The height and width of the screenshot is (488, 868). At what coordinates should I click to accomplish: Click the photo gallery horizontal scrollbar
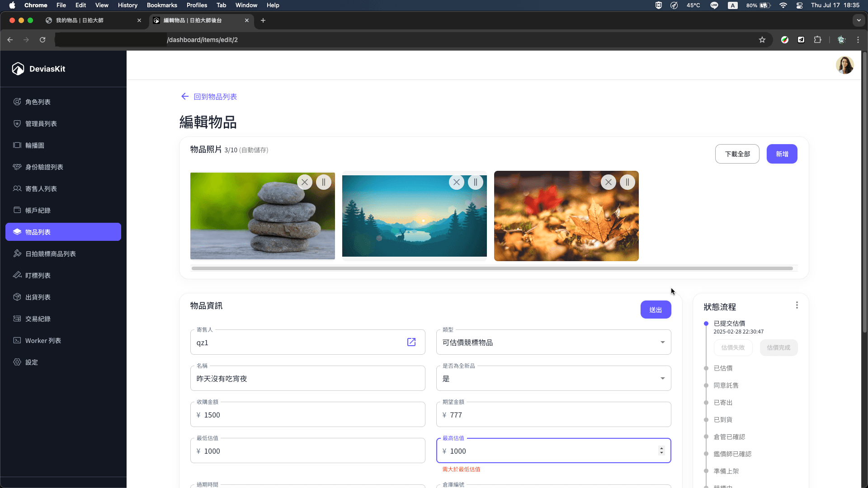coord(492,268)
